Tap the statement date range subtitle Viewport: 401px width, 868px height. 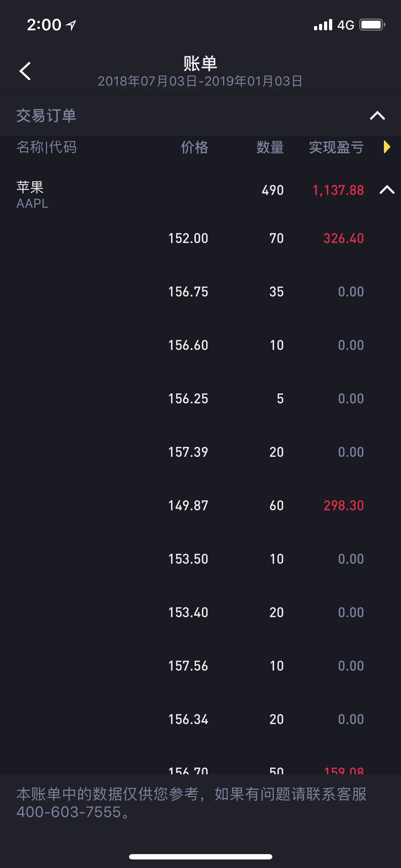pos(200,81)
